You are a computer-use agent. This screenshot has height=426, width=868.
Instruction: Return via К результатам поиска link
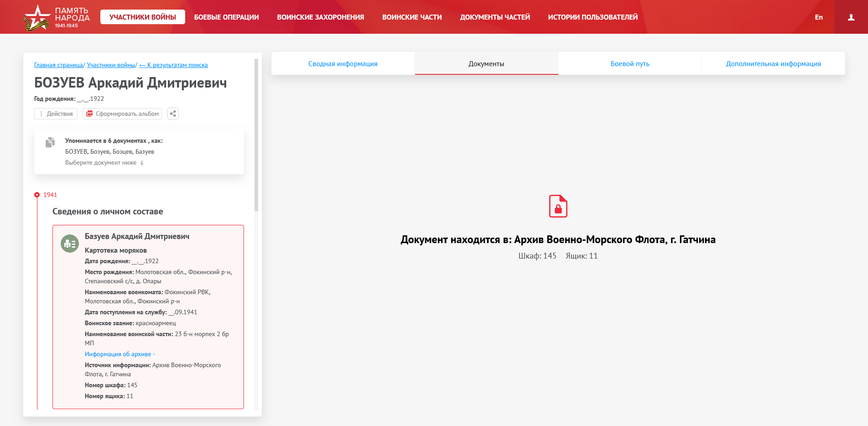(173, 65)
